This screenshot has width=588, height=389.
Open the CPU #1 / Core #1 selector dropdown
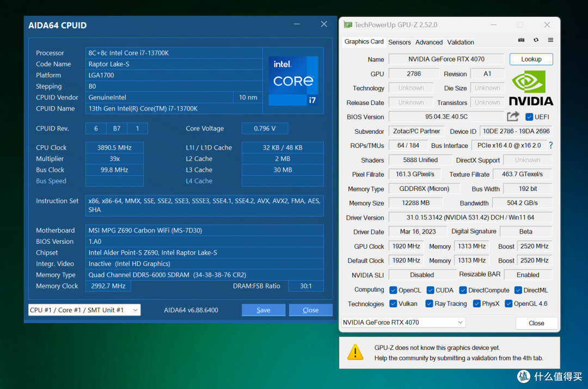(84, 310)
